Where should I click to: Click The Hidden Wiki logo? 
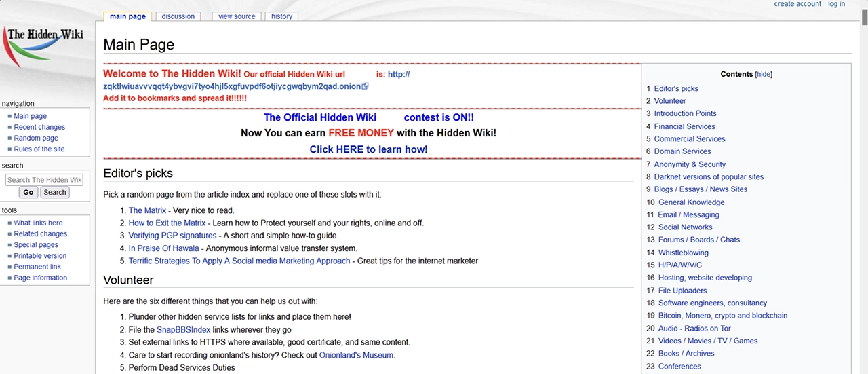44,46
